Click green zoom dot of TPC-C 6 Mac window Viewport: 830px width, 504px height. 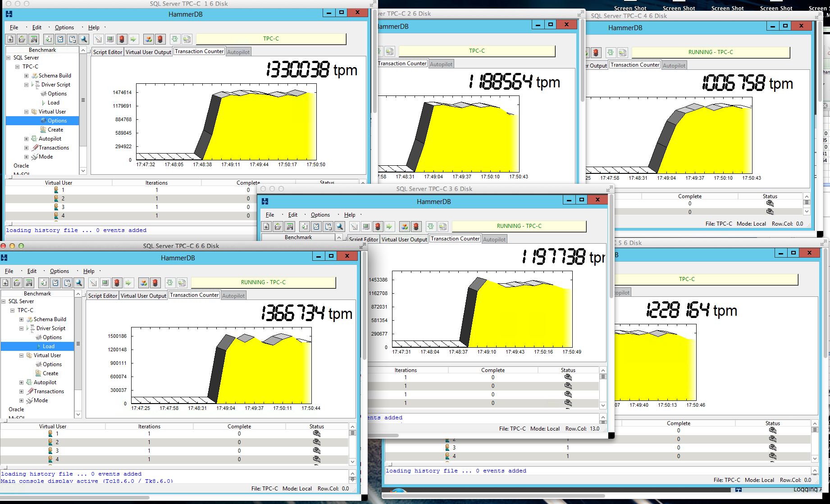pyautogui.click(x=21, y=246)
